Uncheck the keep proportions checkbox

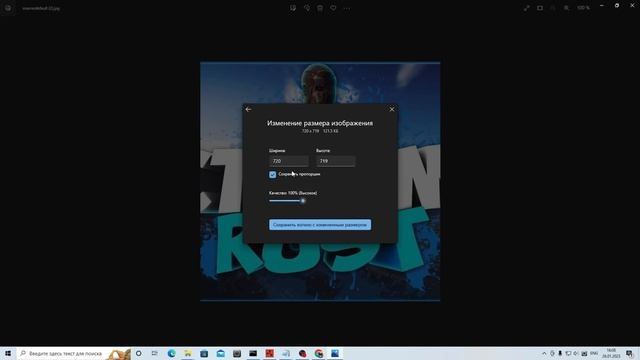tap(273, 175)
